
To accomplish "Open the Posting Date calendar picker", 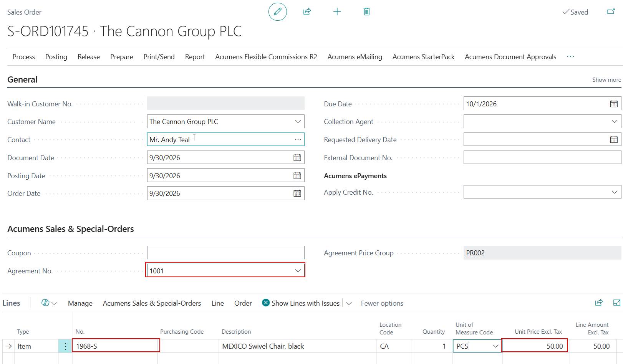I will (297, 175).
